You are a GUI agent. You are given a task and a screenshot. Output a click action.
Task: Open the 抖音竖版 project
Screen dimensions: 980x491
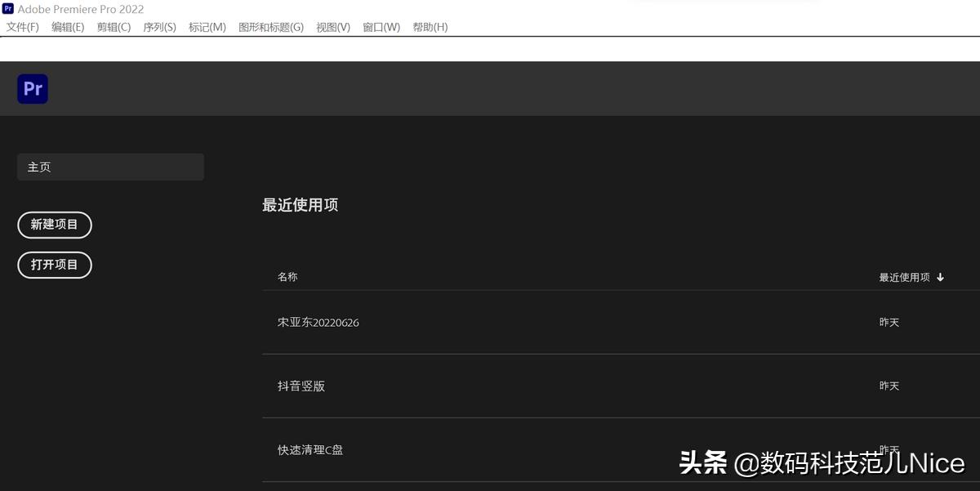coord(301,386)
